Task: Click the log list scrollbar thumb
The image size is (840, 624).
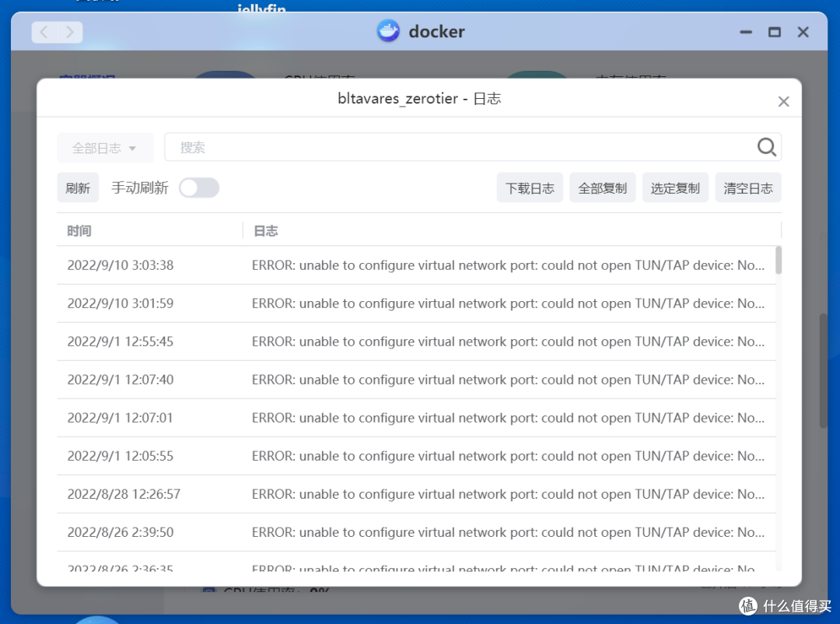Action: pos(779,261)
